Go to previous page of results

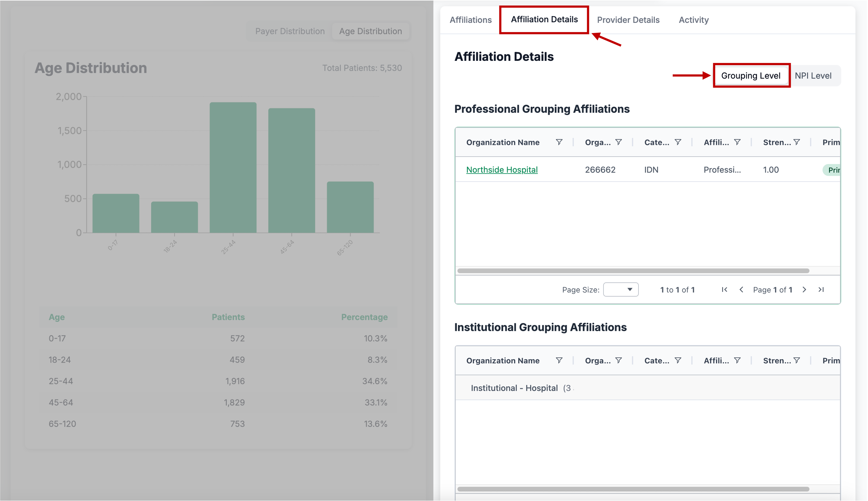(x=741, y=290)
